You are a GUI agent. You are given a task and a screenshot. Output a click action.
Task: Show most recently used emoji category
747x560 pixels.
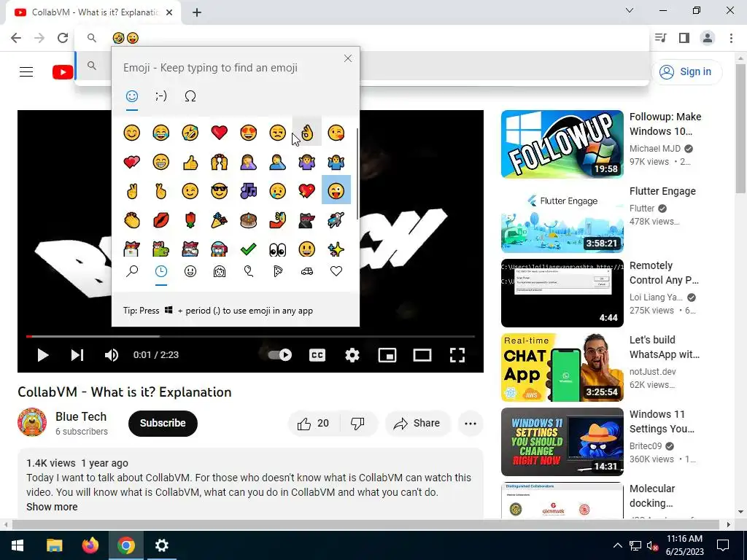tap(161, 271)
